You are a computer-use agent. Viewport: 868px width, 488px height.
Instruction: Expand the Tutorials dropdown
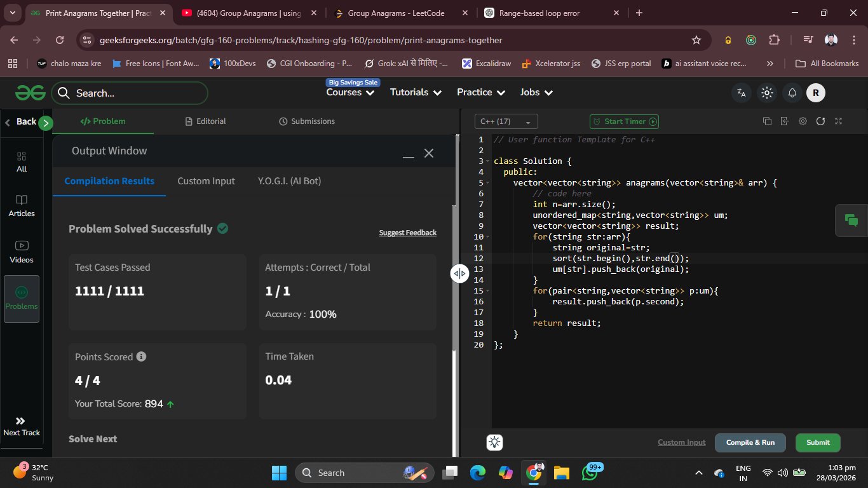click(x=416, y=93)
